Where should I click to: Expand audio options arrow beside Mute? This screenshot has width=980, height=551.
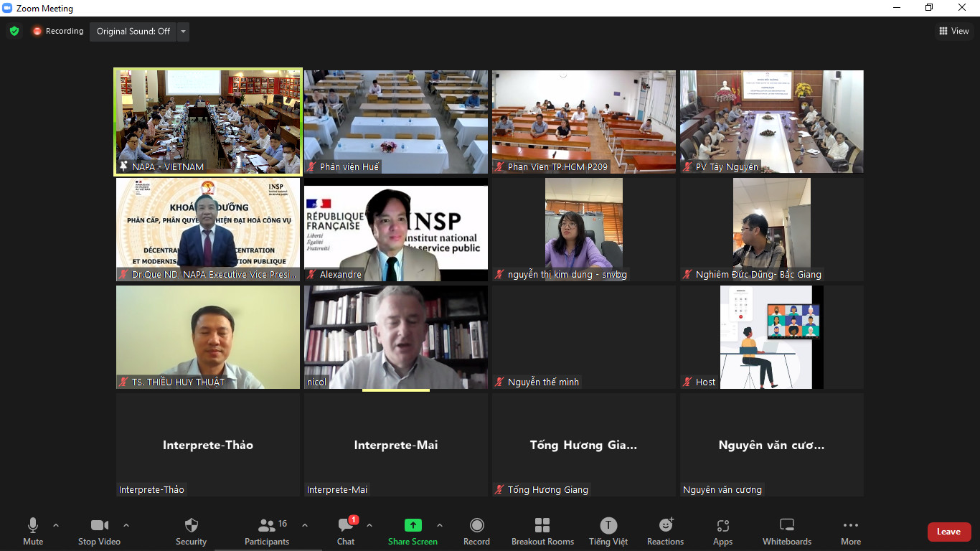pos(56,525)
